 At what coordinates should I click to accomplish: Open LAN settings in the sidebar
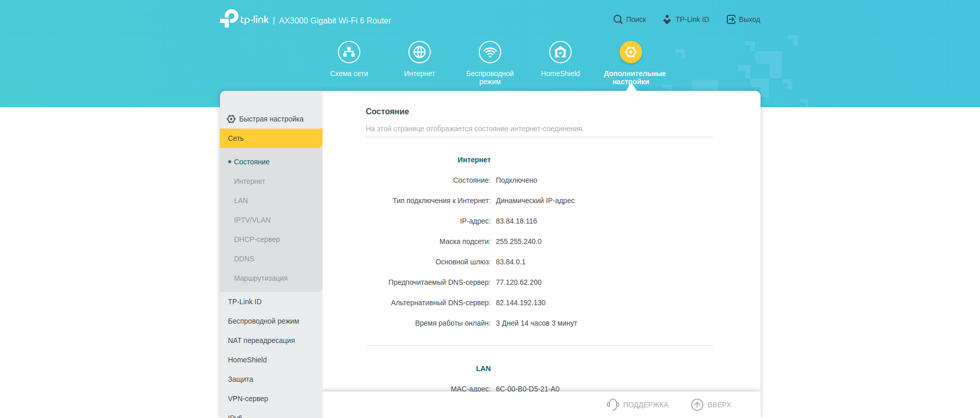tap(241, 201)
